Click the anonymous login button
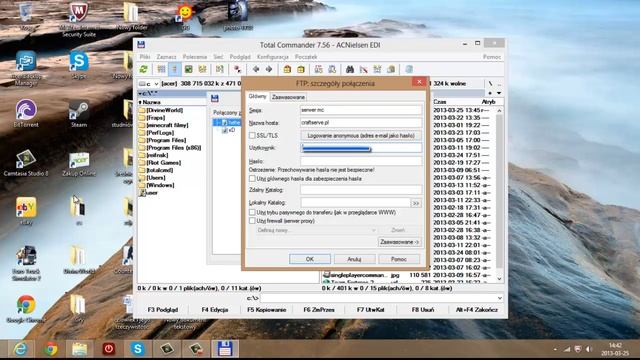640x360 pixels. (361, 136)
